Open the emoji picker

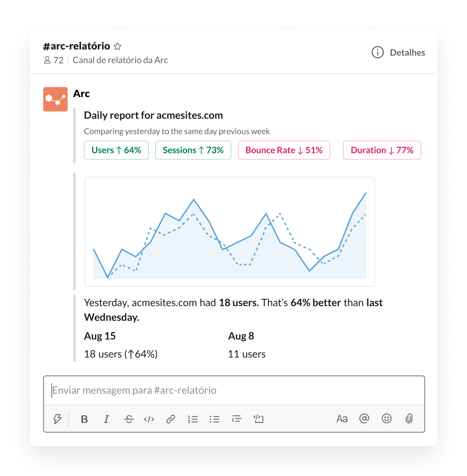pyautogui.click(x=387, y=419)
